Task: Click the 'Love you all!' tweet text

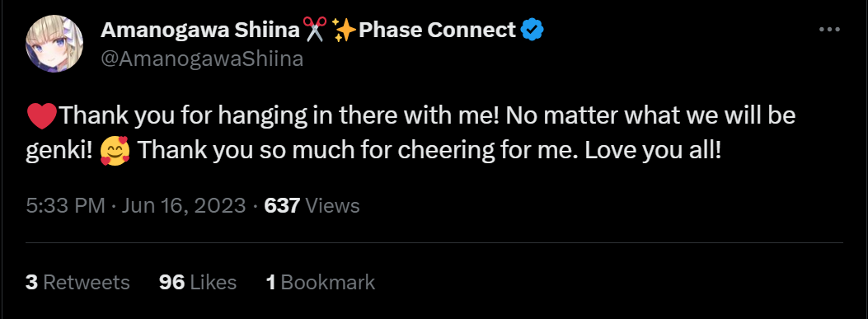Action: 653,150
